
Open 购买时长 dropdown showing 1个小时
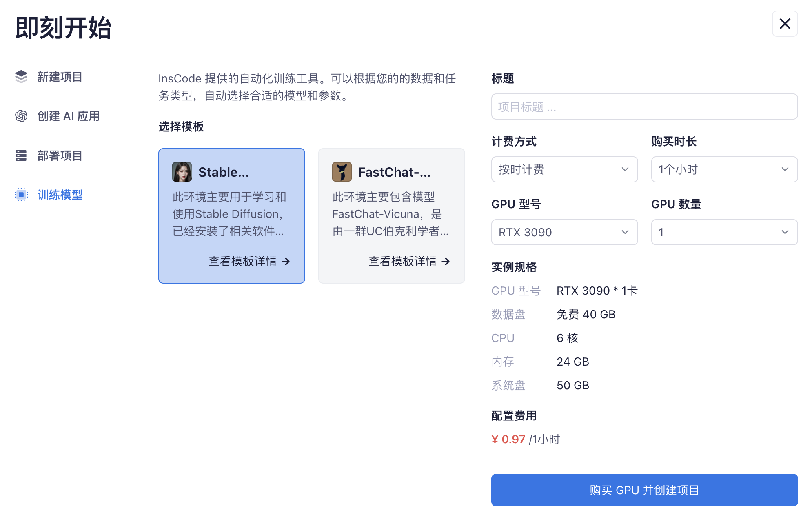click(x=724, y=169)
